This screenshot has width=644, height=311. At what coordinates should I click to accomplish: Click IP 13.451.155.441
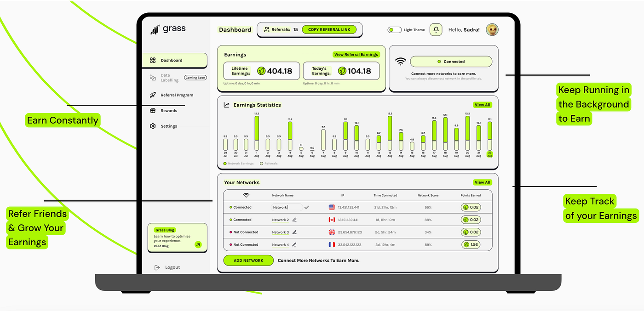coord(349,207)
